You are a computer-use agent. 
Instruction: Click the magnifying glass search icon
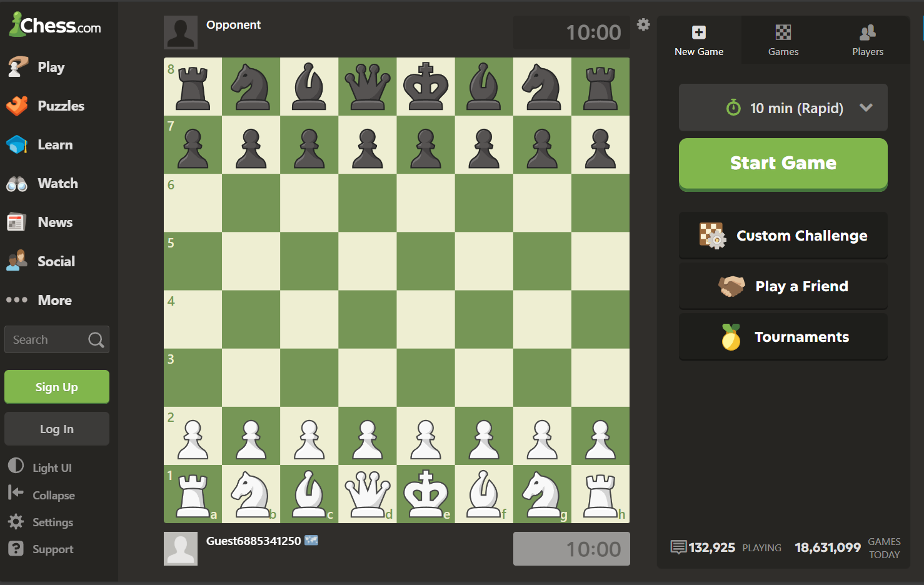[96, 339]
